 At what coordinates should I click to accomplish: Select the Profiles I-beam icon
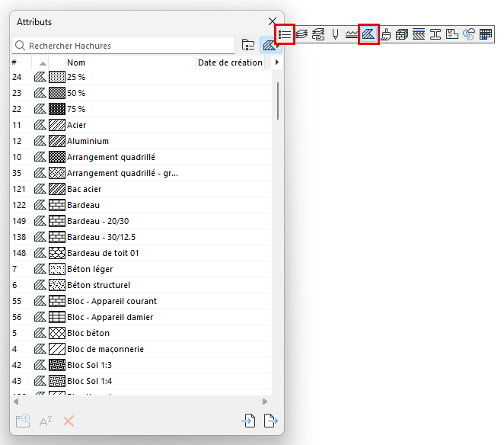tap(435, 34)
